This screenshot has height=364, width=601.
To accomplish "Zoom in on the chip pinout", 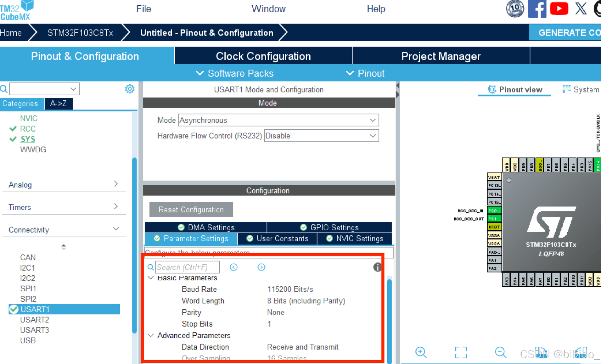I will [x=421, y=352].
